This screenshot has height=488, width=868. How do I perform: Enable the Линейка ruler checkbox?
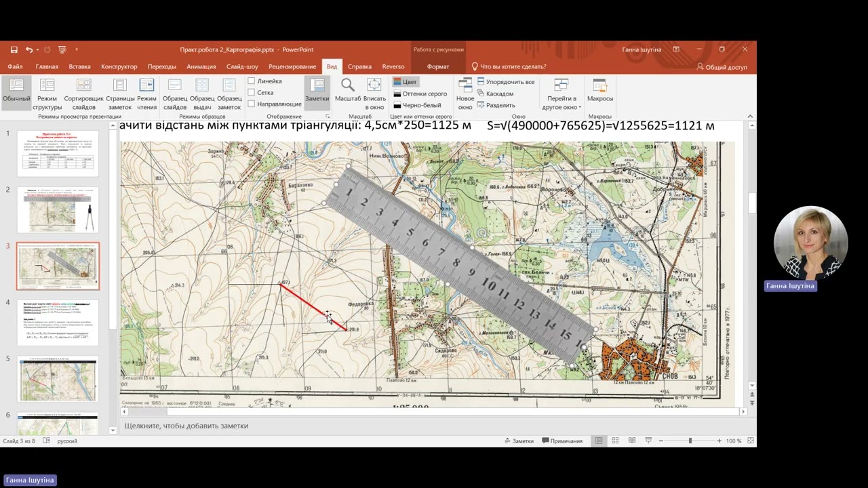264,81
